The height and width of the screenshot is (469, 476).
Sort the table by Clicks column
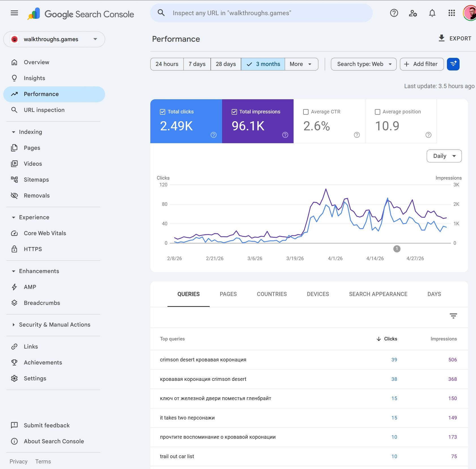[x=387, y=339]
